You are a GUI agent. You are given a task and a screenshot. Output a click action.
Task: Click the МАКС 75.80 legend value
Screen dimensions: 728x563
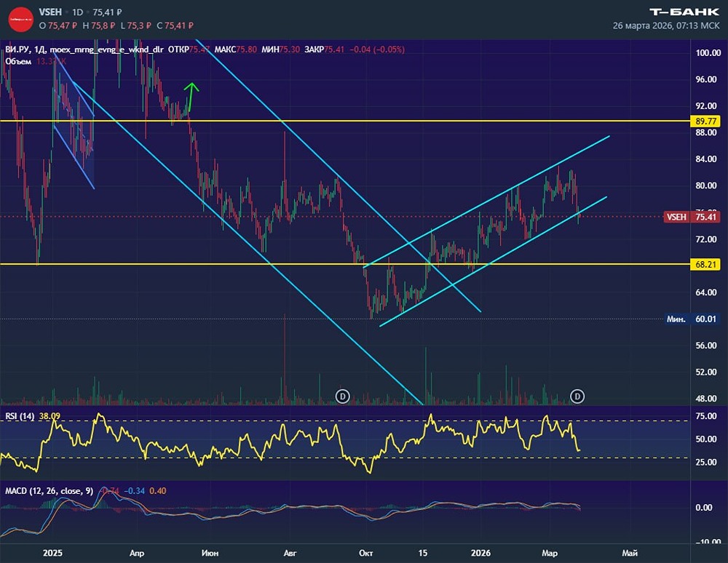coord(235,49)
